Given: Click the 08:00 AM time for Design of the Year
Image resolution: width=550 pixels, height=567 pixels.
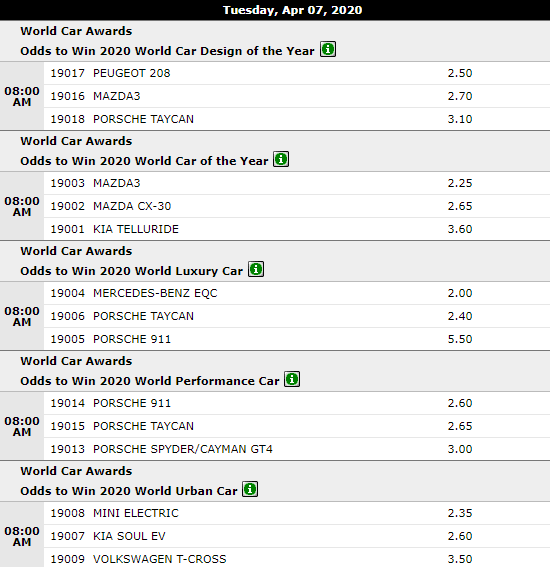Looking at the screenshot, I should [x=22, y=96].
